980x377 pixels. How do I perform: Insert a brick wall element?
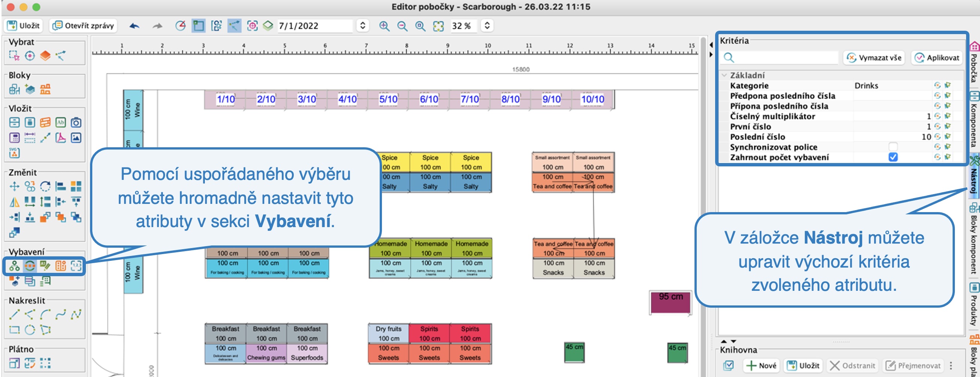[45, 123]
